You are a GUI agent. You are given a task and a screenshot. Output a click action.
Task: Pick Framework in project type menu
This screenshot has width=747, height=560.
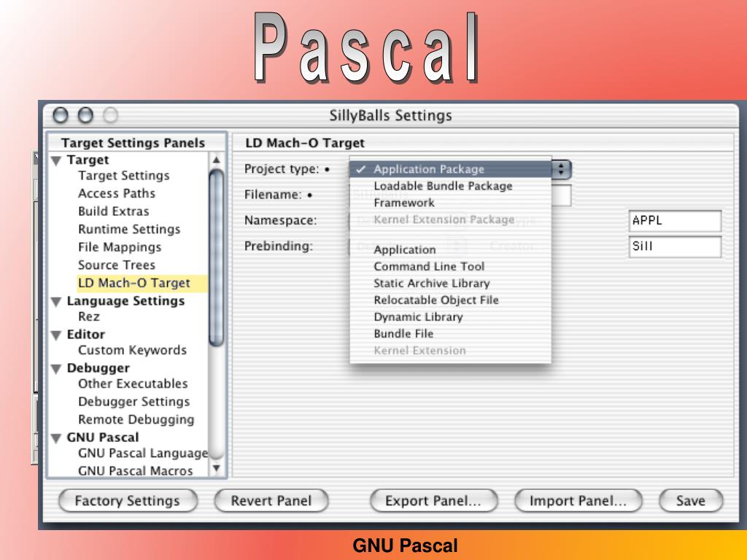[x=450, y=203]
